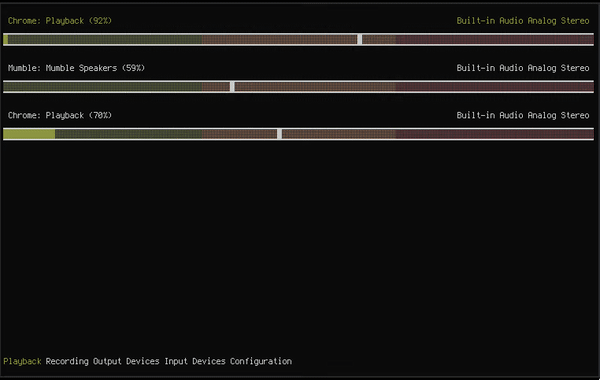Click the dark green zone of the 92% Chrome bar

click(105, 39)
